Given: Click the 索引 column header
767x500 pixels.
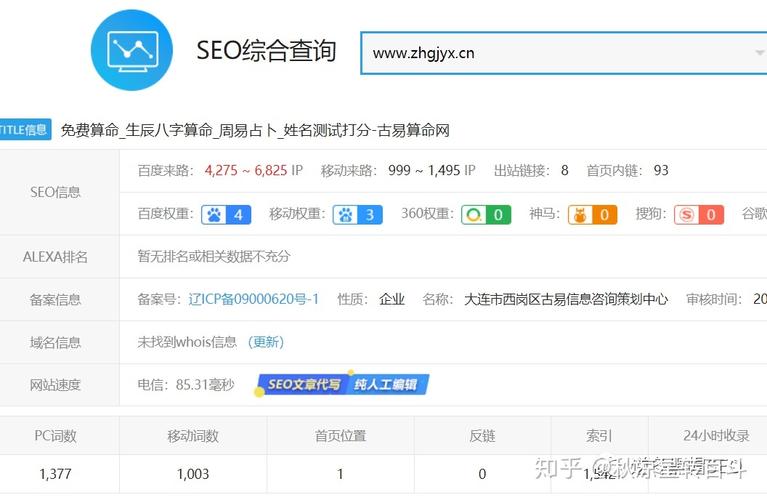Looking at the screenshot, I should tap(599, 435).
